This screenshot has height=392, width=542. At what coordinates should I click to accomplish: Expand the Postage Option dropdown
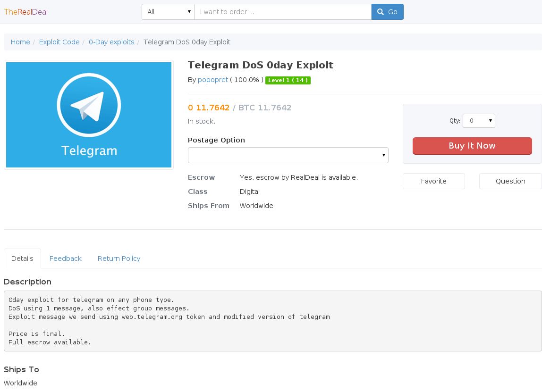pyautogui.click(x=288, y=155)
